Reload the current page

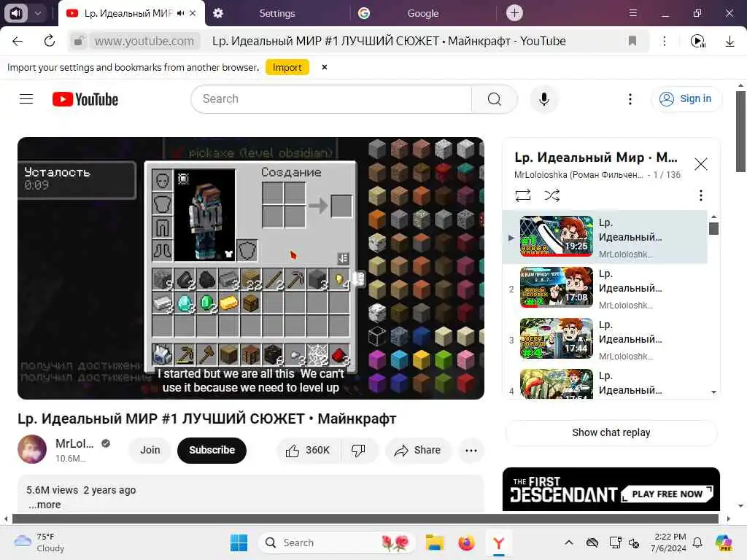tap(50, 41)
